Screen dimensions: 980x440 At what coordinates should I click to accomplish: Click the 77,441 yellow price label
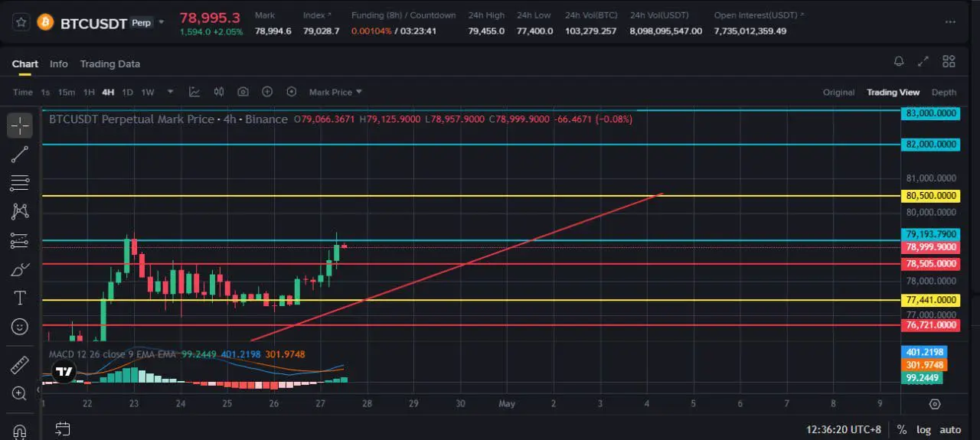[931, 300]
